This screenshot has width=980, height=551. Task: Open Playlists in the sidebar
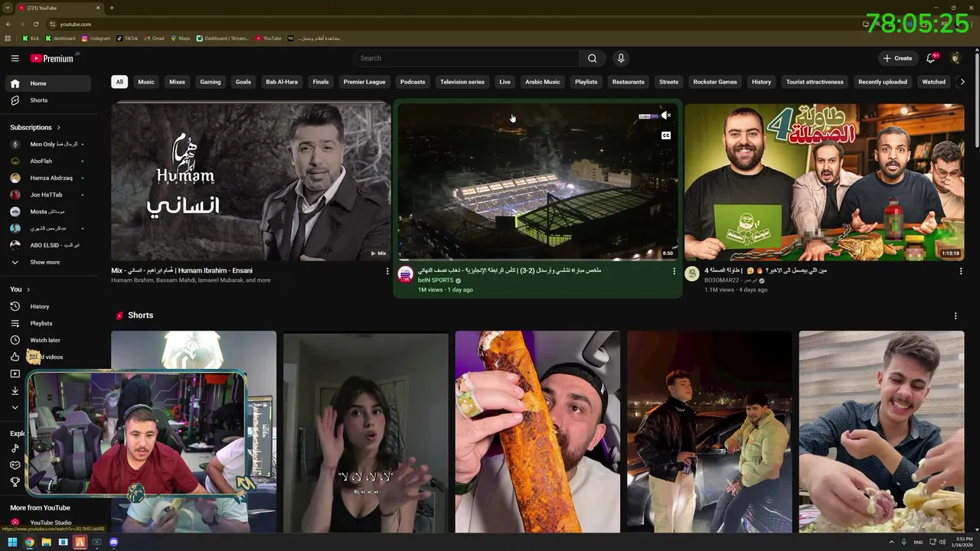click(47, 323)
